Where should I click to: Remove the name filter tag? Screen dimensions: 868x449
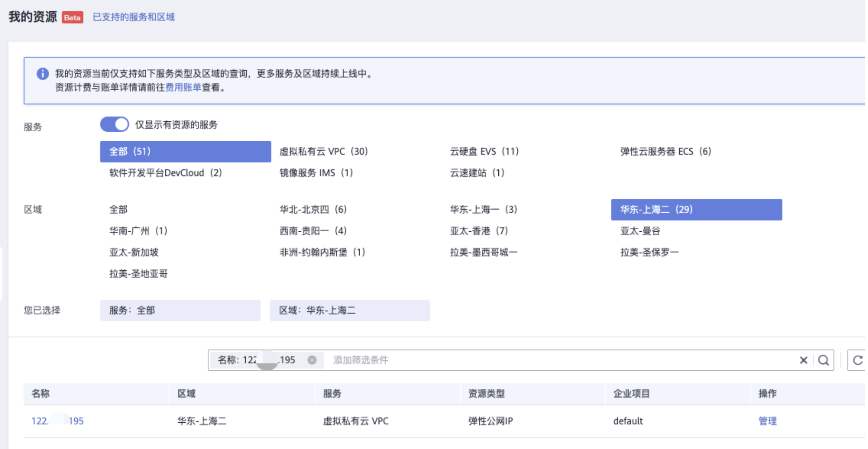click(312, 360)
